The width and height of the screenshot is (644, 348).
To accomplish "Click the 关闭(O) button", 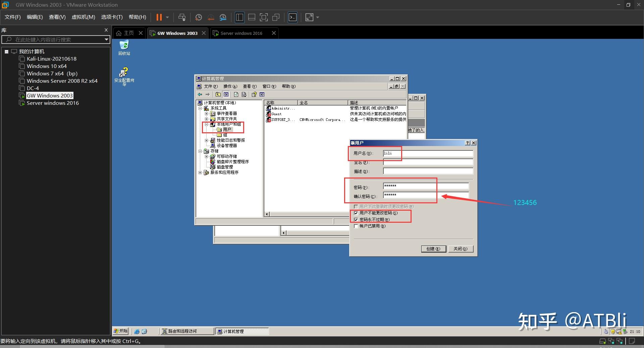I will point(461,249).
